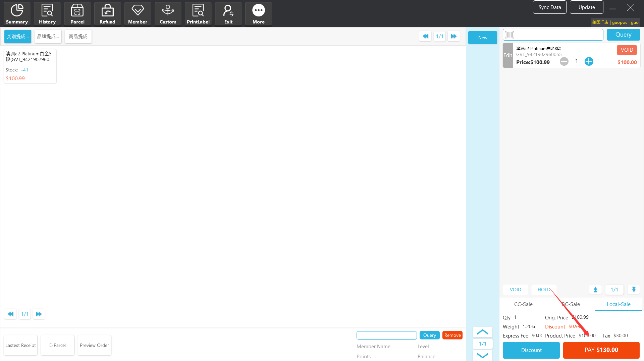Switch to CC-Sale tab
The image size is (644, 361).
pos(523,304)
